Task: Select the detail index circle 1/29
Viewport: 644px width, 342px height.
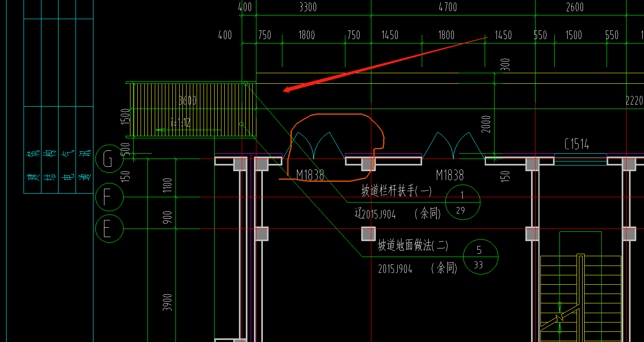Action: pyautogui.click(x=463, y=202)
